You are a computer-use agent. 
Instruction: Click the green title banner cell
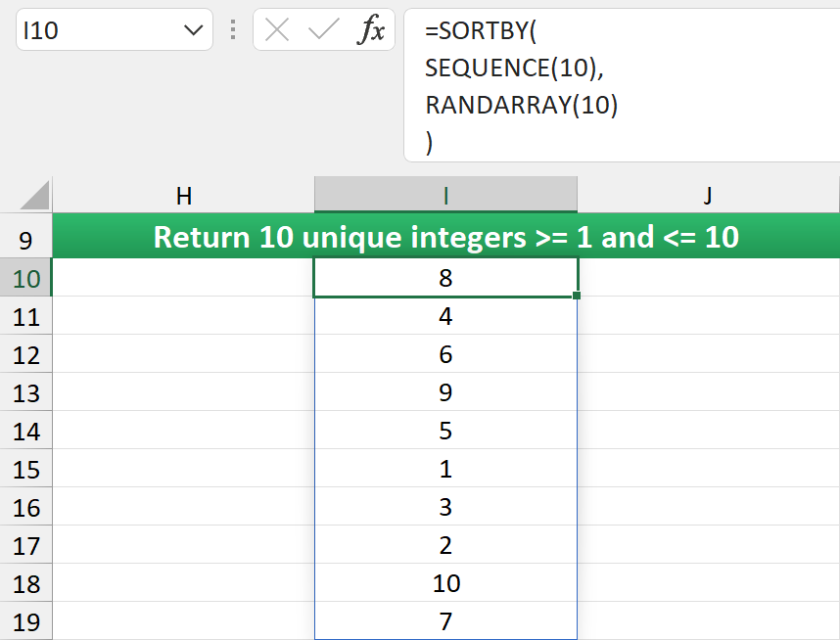445,238
